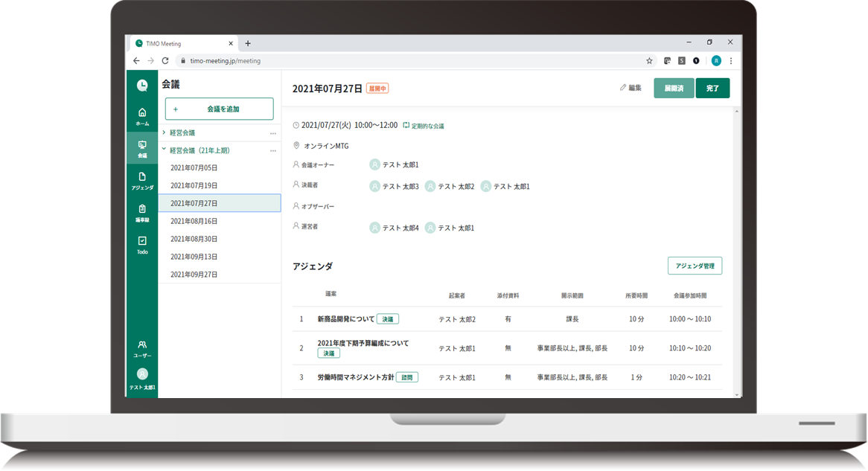Go forward with the browser forward arrow
The image size is (868, 471).
[150, 61]
